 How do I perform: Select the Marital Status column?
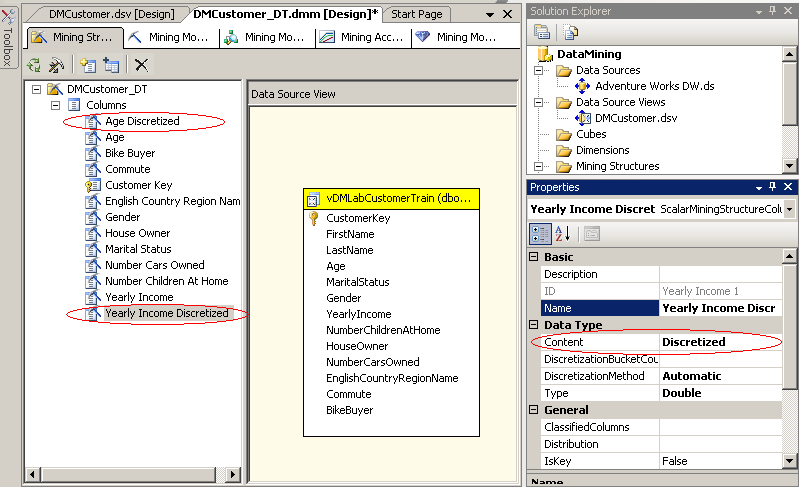click(138, 249)
